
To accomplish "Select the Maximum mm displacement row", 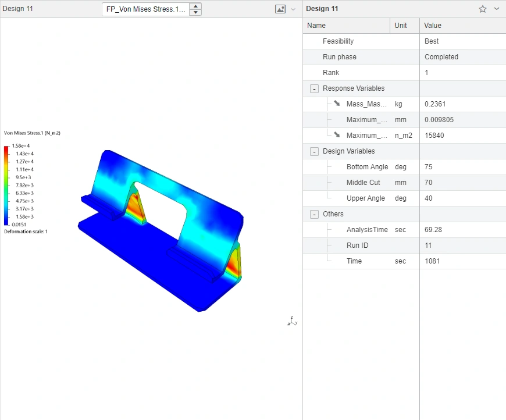I will [405, 120].
